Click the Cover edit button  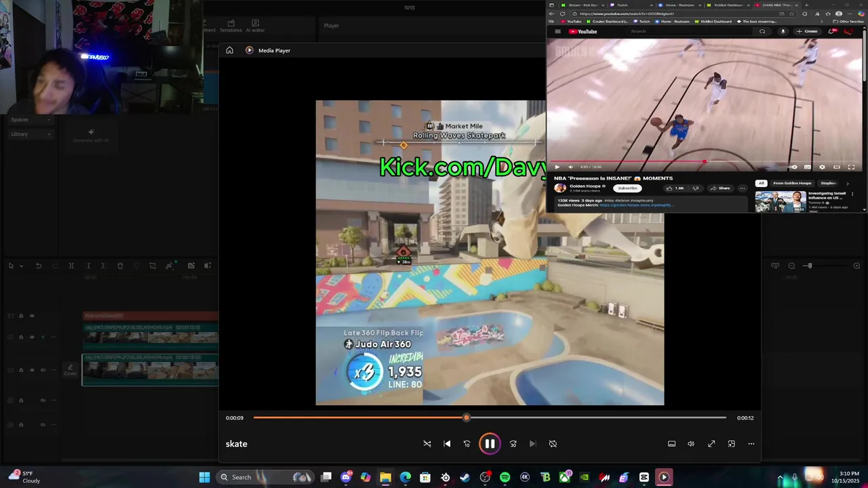[71, 370]
